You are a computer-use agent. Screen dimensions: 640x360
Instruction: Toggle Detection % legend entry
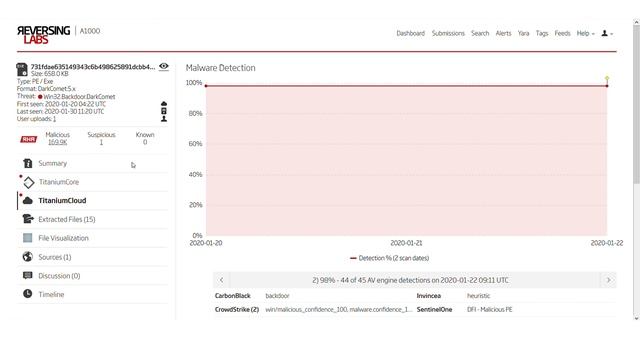(389, 258)
